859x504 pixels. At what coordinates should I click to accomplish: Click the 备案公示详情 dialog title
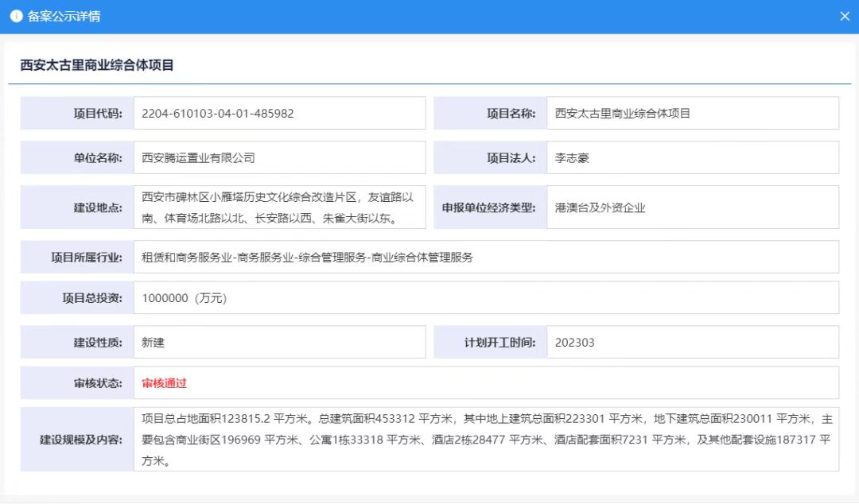pos(64,17)
